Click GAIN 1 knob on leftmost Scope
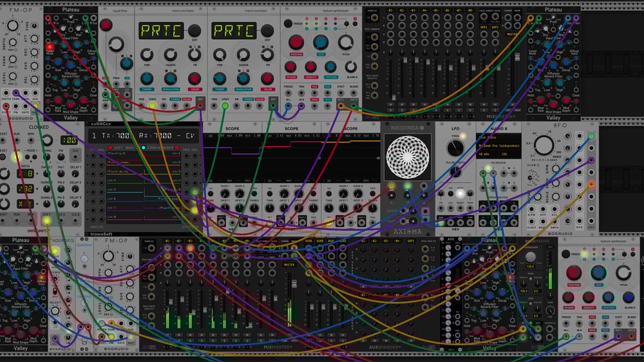 pos(225,193)
